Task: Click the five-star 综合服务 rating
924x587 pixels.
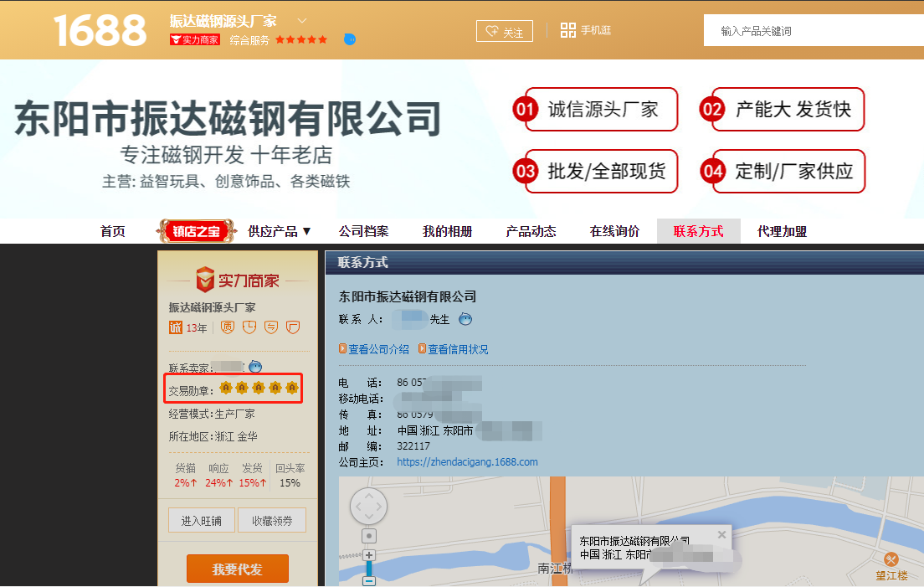Action: (x=301, y=39)
